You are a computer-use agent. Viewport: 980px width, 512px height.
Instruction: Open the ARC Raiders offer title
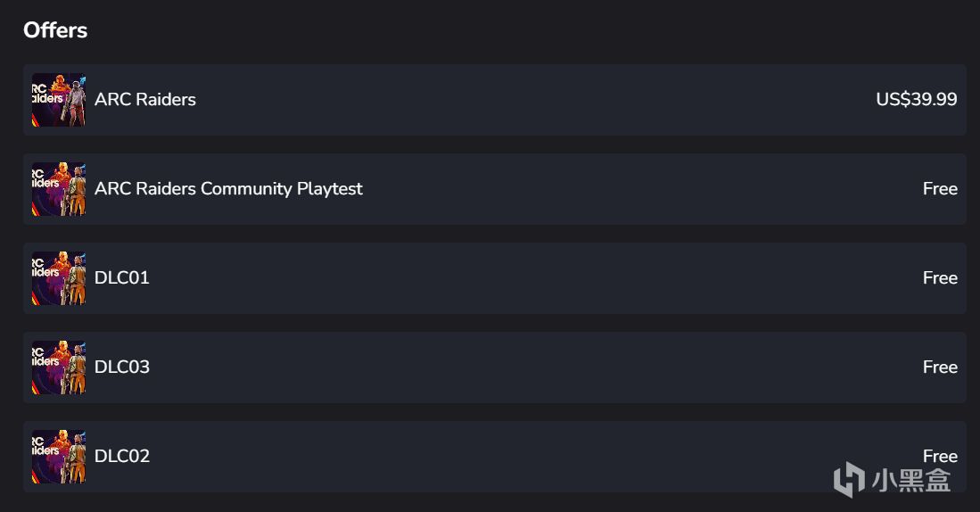pos(145,99)
